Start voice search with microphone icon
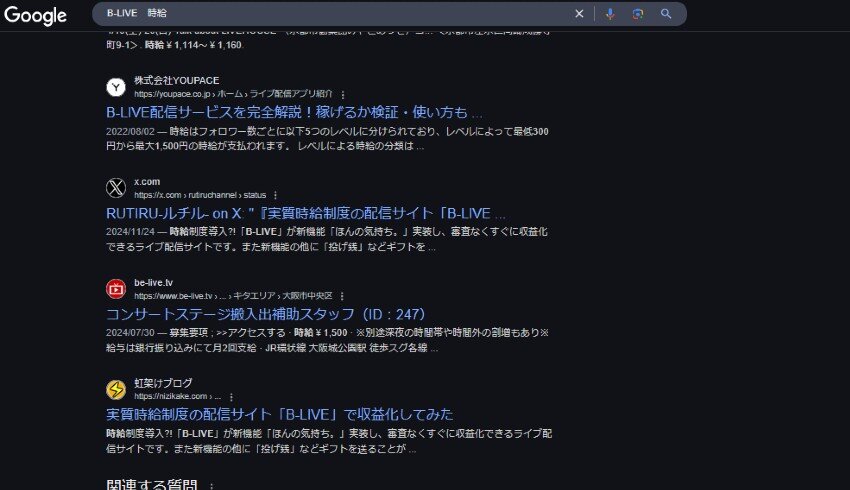This screenshot has width=850, height=490. point(610,14)
